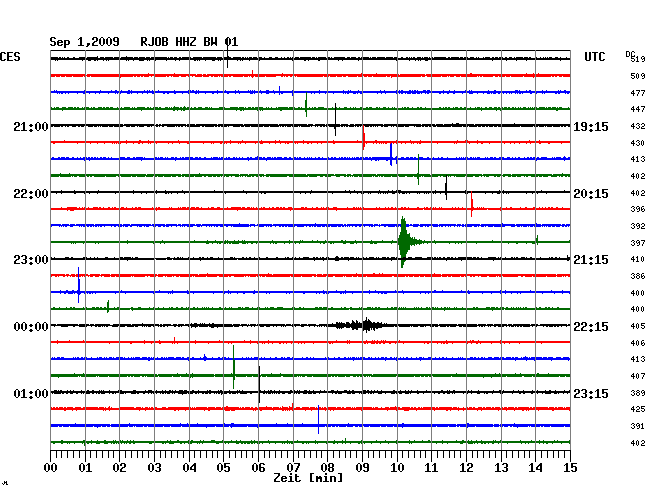Click the "CES" header label on the left
The height and width of the screenshot is (494, 650).
pyautogui.click(x=10, y=57)
